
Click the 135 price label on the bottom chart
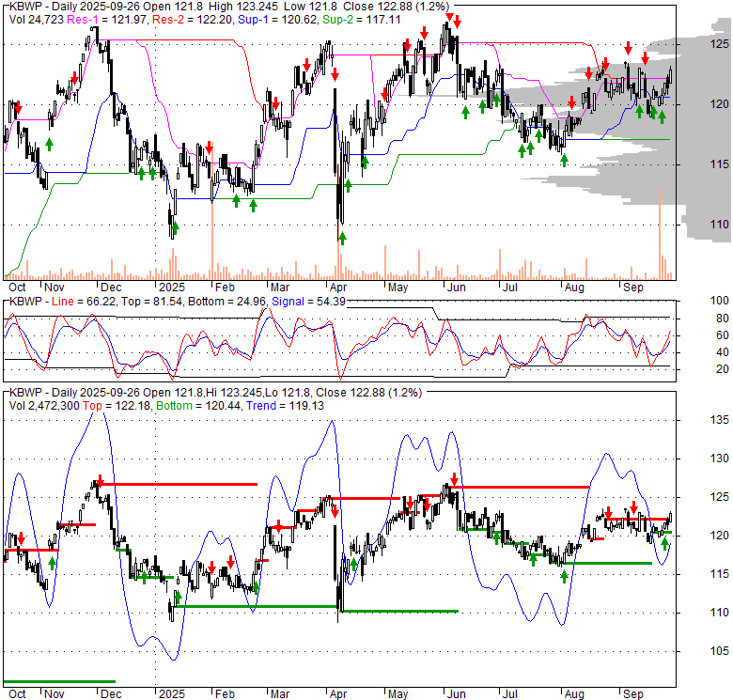(x=720, y=420)
